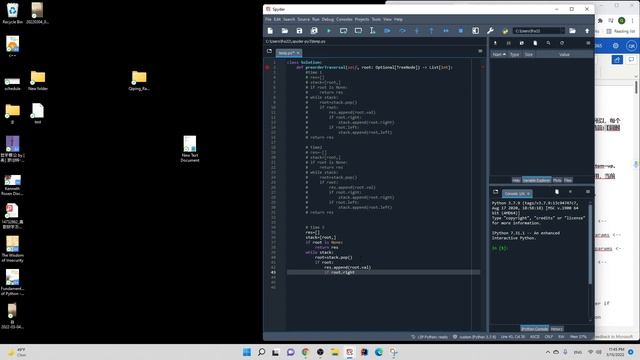Maximize current pane using toolbar icon
Screen dimensions: 640x360
click(x=476, y=31)
